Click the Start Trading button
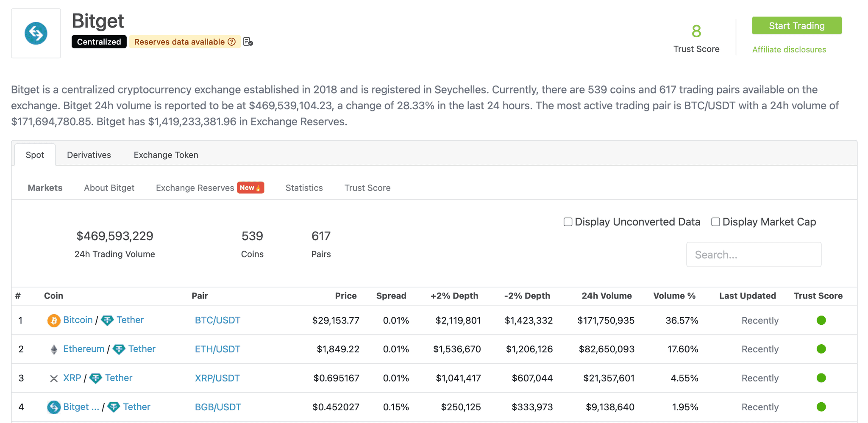Image resolution: width=868 pixels, height=423 pixels. tap(796, 25)
